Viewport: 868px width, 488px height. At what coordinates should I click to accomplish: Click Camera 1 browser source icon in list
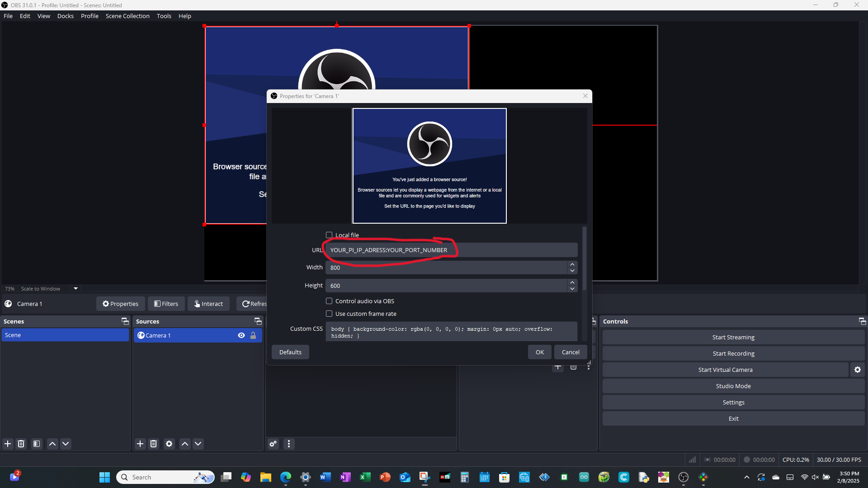(x=141, y=335)
